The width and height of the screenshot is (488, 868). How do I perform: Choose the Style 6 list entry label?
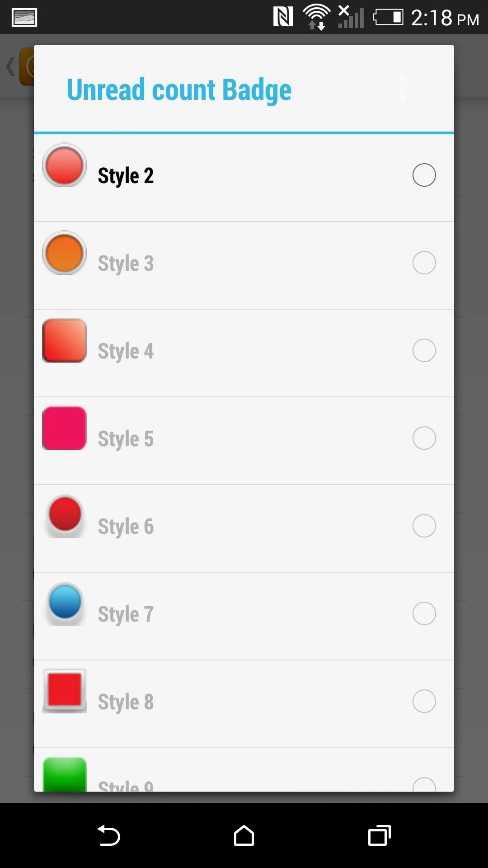pyautogui.click(x=126, y=527)
